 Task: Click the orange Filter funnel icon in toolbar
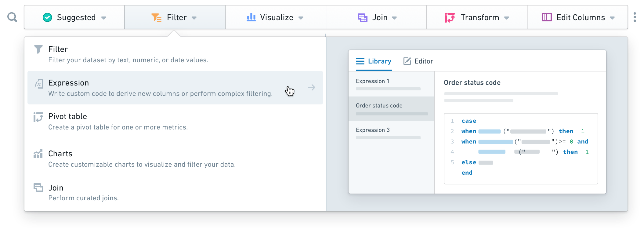[x=156, y=17]
